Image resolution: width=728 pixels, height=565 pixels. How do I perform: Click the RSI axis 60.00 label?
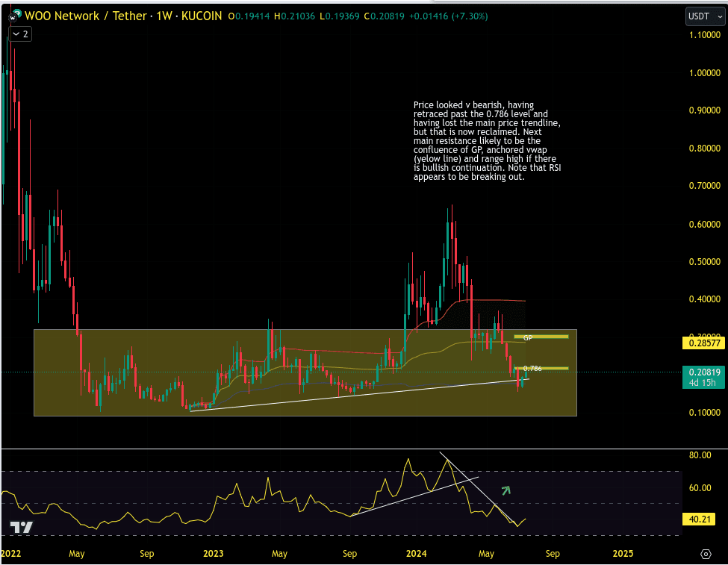[x=700, y=487]
